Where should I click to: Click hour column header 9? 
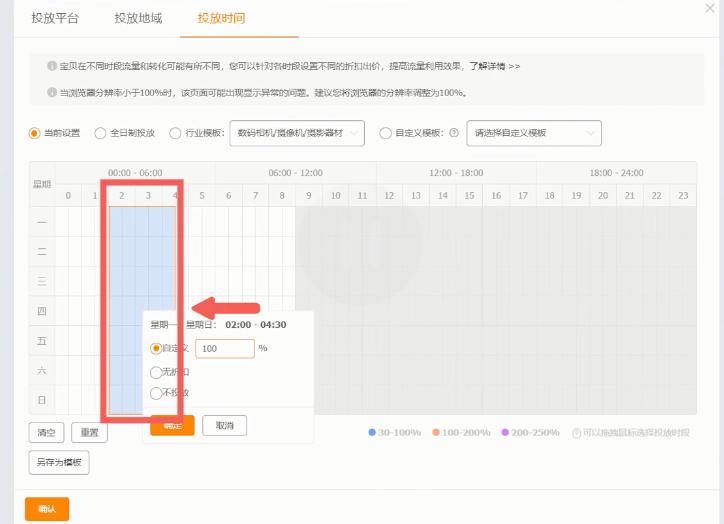(x=309, y=196)
